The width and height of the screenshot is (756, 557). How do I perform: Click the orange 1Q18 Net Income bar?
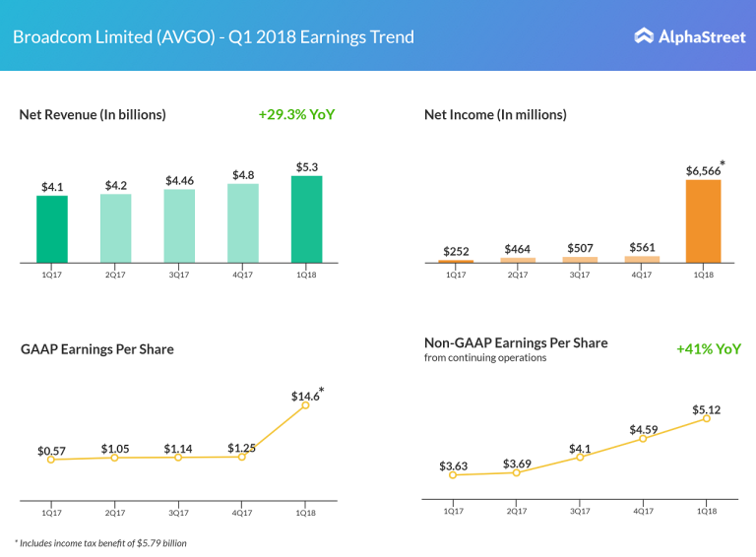coord(703,220)
